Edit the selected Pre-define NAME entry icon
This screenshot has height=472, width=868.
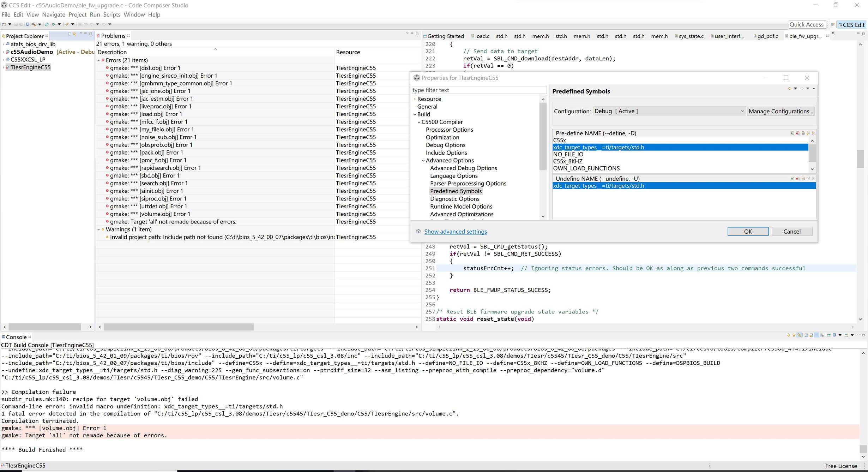803,133
